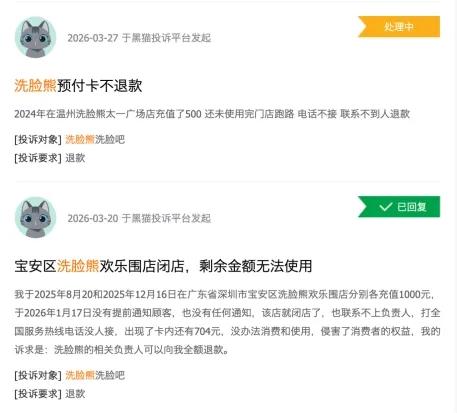Screen dimensions: 457x413
Task: Click the [投诉要求] label of second complaint
Action: pos(38,394)
